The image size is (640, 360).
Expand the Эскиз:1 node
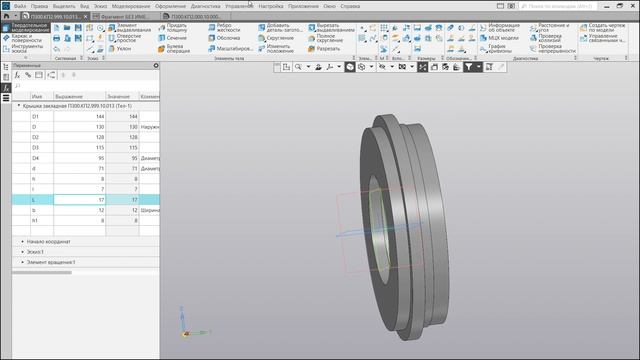point(22,252)
